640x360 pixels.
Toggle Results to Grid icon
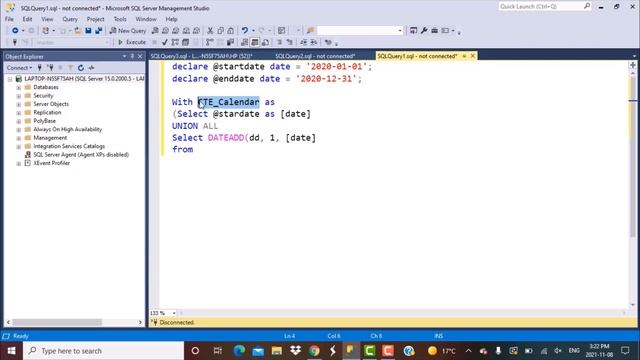click(255, 42)
